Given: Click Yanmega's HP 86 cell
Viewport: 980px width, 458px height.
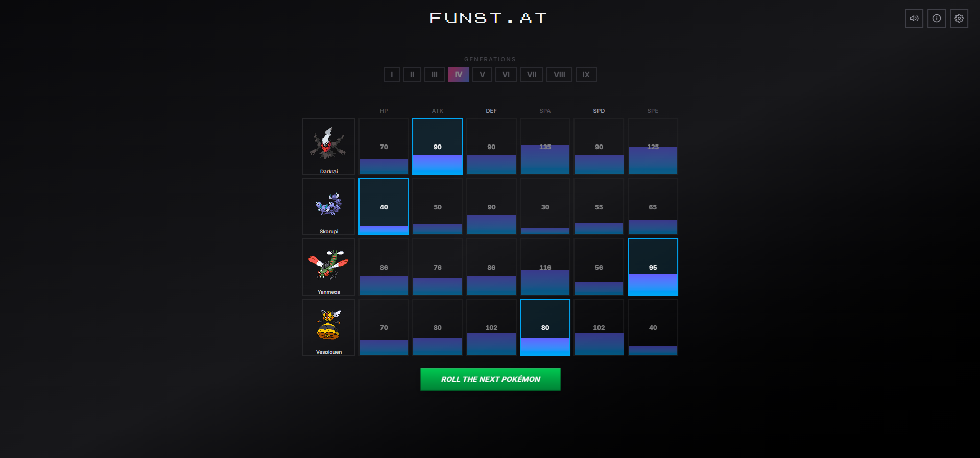Looking at the screenshot, I should (384, 267).
